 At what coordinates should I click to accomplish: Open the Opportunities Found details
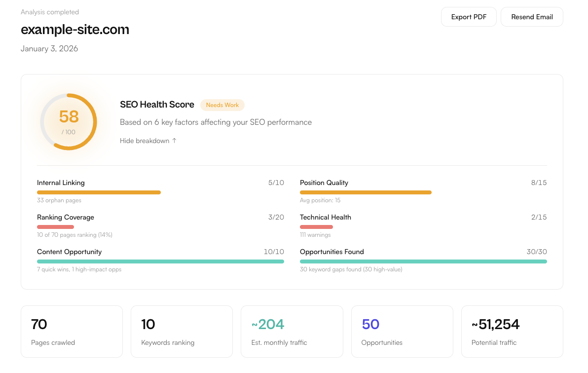(x=332, y=252)
